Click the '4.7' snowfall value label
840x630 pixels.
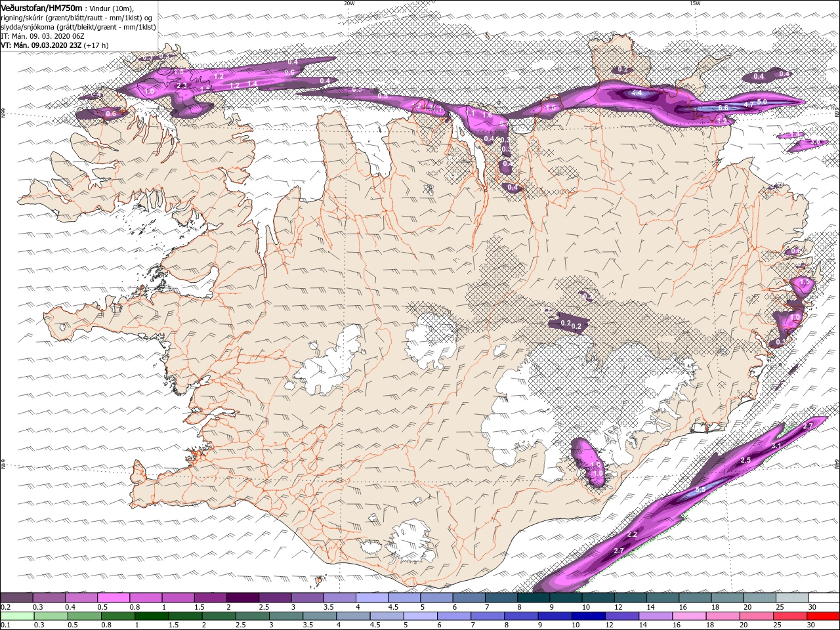pyautogui.click(x=747, y=105)
